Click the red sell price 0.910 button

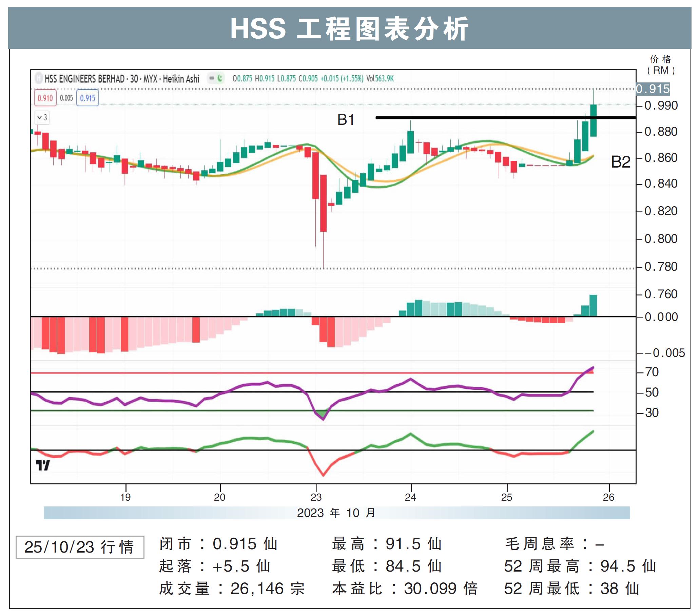[x=45, y=98]
